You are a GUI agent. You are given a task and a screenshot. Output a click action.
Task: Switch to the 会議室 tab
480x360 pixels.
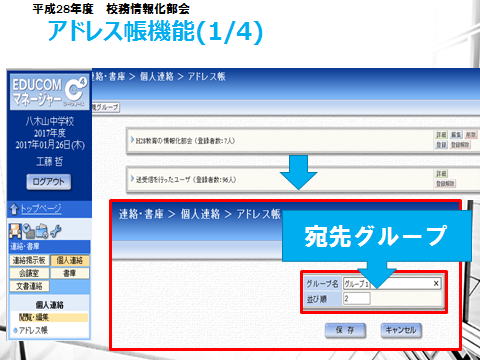pyautogui.click(x=29, y=273)
